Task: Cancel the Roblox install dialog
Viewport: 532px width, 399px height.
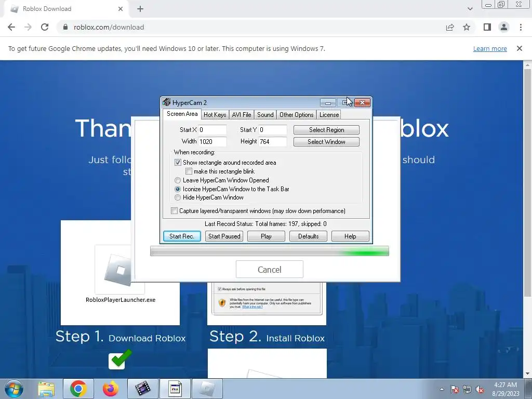Action: point(270,270)
